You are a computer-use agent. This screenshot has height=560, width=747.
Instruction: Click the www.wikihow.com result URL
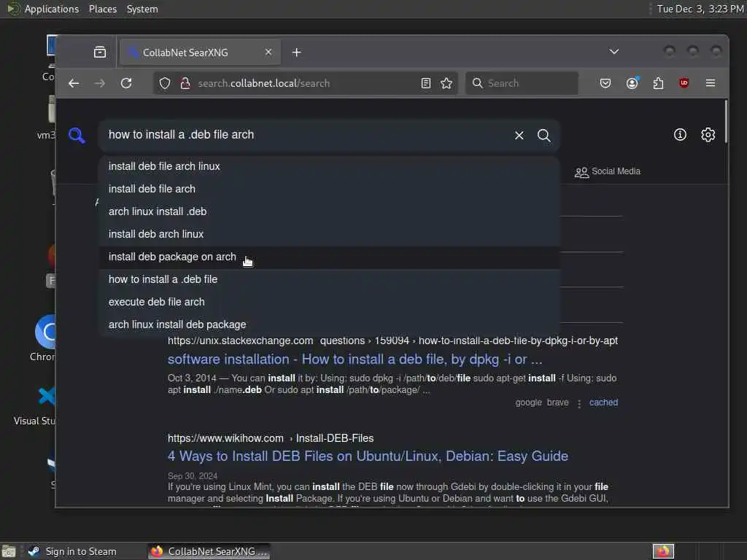tap(271, 438)
